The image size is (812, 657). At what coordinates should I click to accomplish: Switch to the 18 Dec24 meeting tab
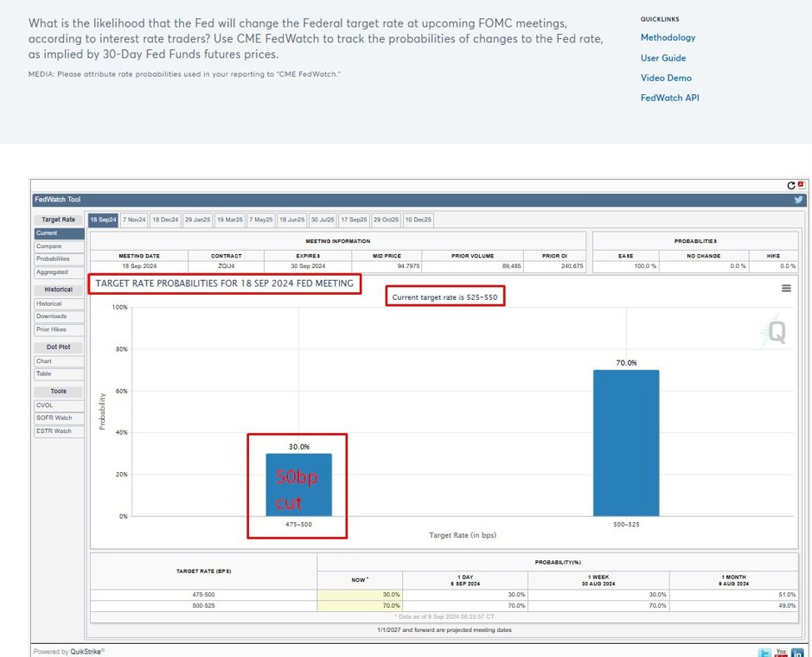point(165,220)
